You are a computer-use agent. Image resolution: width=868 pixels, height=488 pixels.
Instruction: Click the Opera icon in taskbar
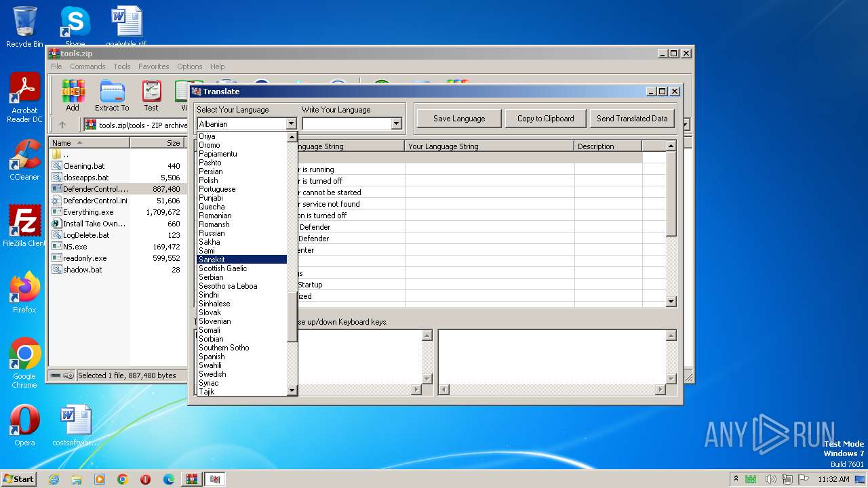(x=146, y=479)
